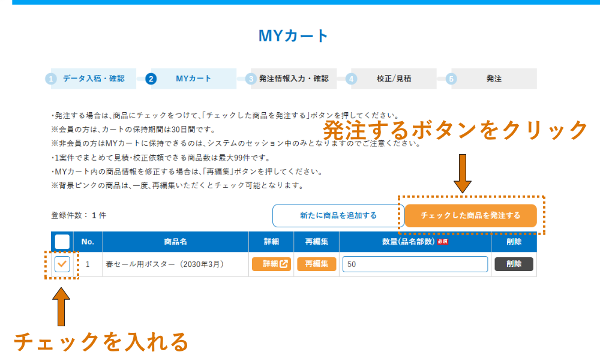Select step 5 発注
The width and height of the screenshot is (600, 364).
click(494, 79)
